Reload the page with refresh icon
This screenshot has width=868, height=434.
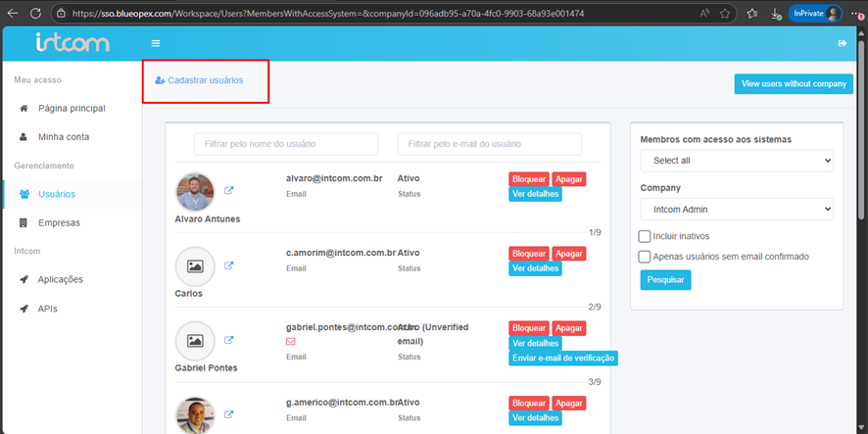pyautogui.click(x=35, y=13)
